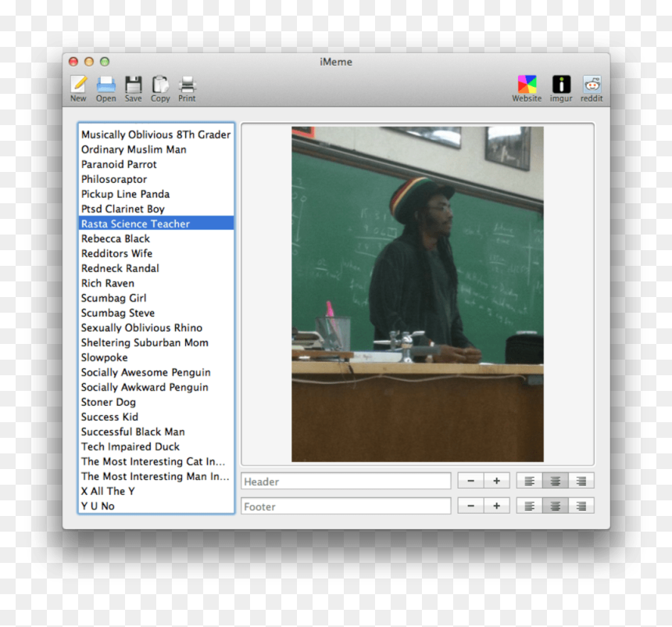Select Redneck Randal

(x=156, y=268)
